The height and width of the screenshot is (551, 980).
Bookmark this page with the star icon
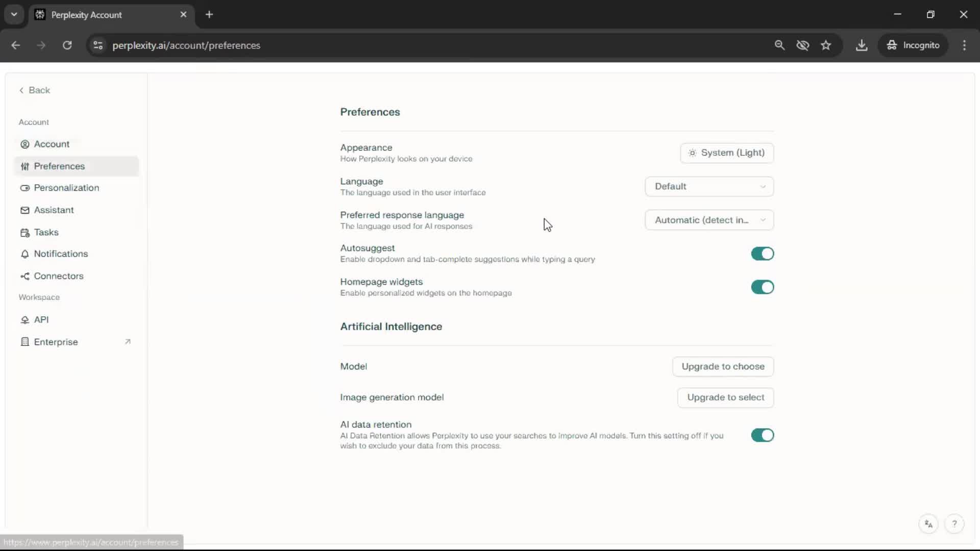pyautogui.click(x=826, y=45)
